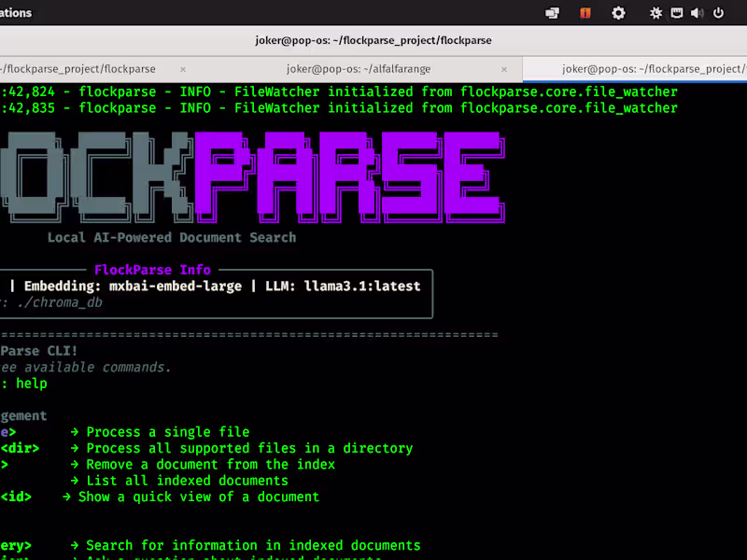Image resolution: width=747 pixels, height=560 pixels.
Task: Click the purple PARSE ASCII banner
Action: [x=349, y=177]
